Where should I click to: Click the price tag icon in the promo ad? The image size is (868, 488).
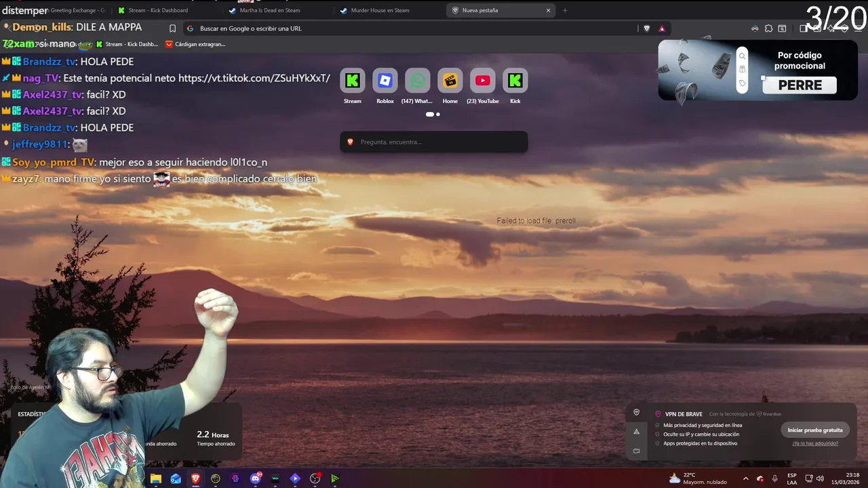tap(742, 83)
